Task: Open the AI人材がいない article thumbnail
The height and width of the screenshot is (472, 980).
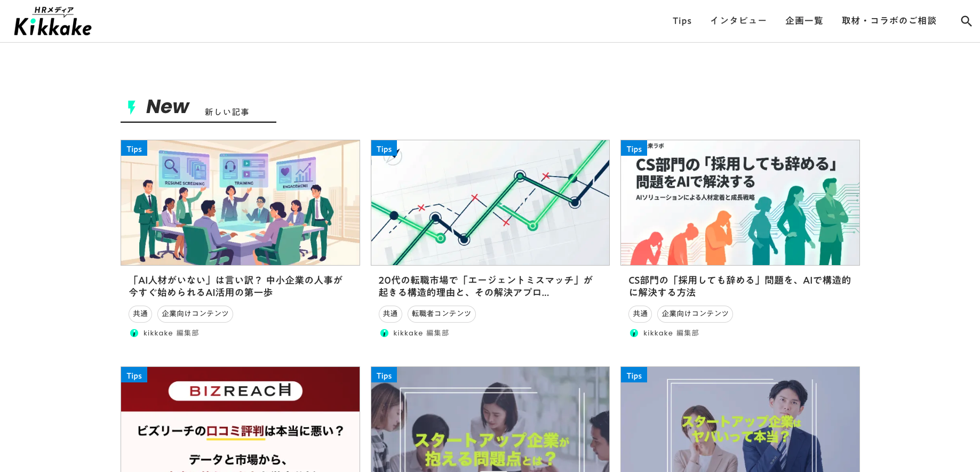Action: (240, 203)
